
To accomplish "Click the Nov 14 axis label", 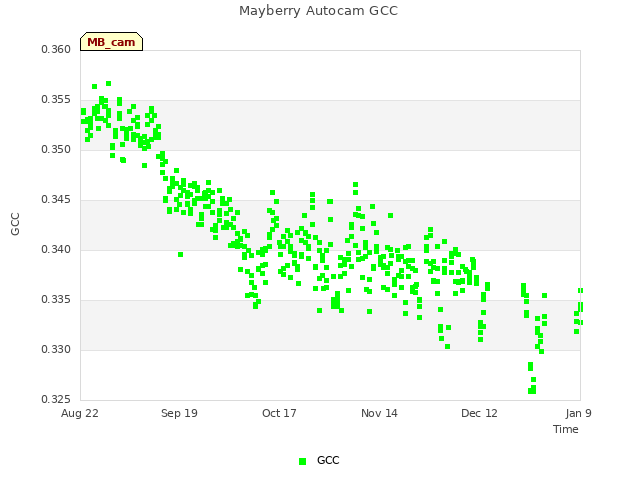I will 379,413.
